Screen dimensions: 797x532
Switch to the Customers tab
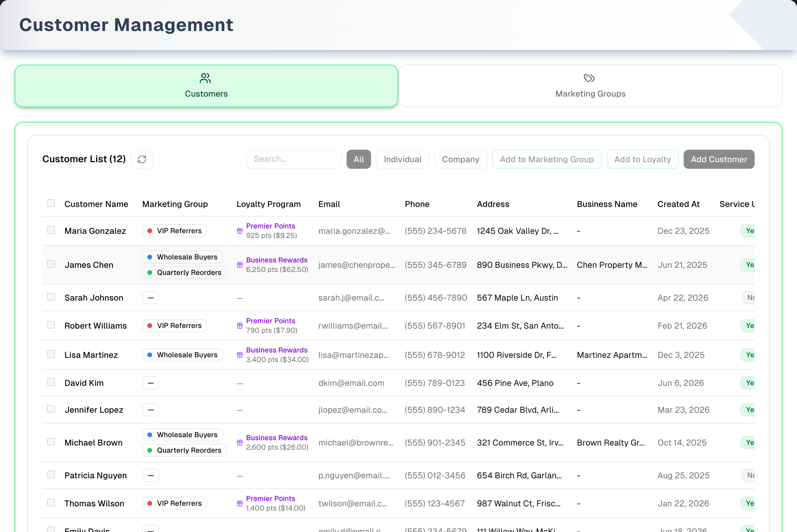[206, 86]
